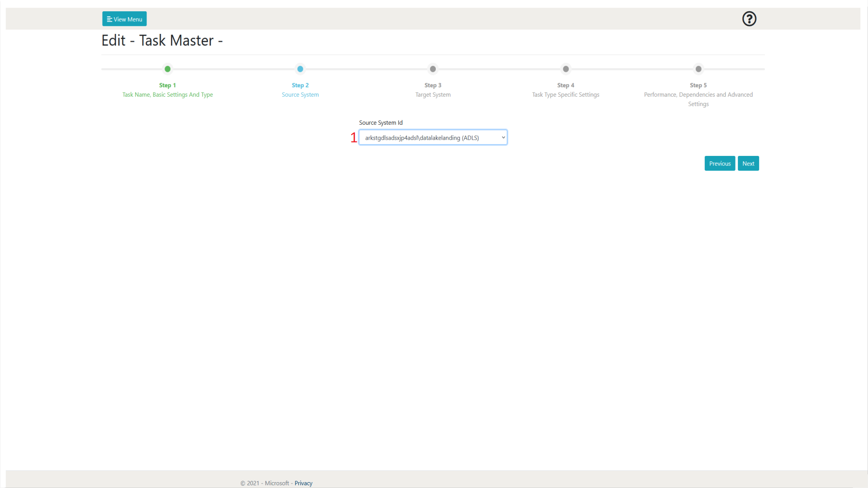Click the View Menu button
868x488 pixels.
(x=124, y=19)
